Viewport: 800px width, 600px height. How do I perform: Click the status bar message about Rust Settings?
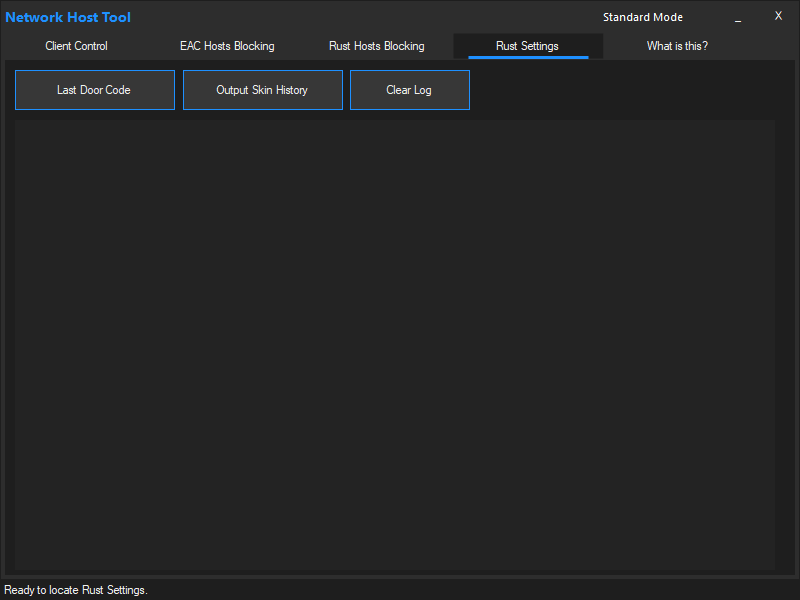[x=75, y=590]
